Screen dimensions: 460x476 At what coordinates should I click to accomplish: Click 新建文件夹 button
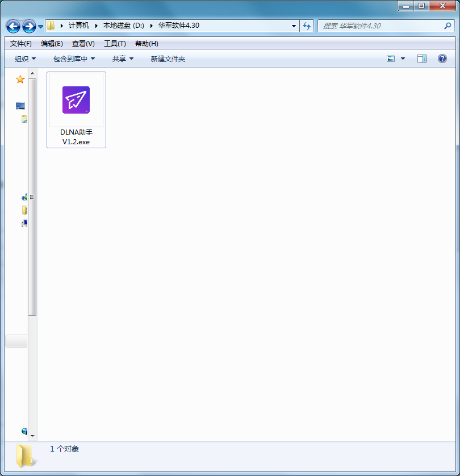168,59
